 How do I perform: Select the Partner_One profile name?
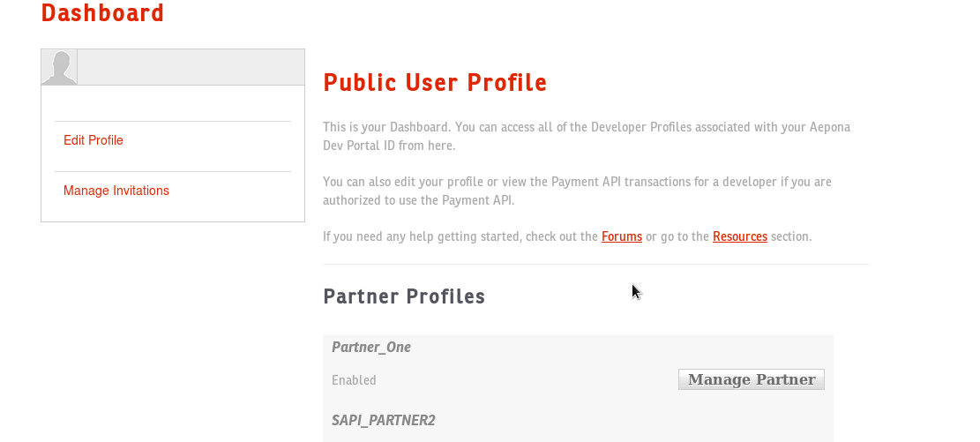coord(371,348)
